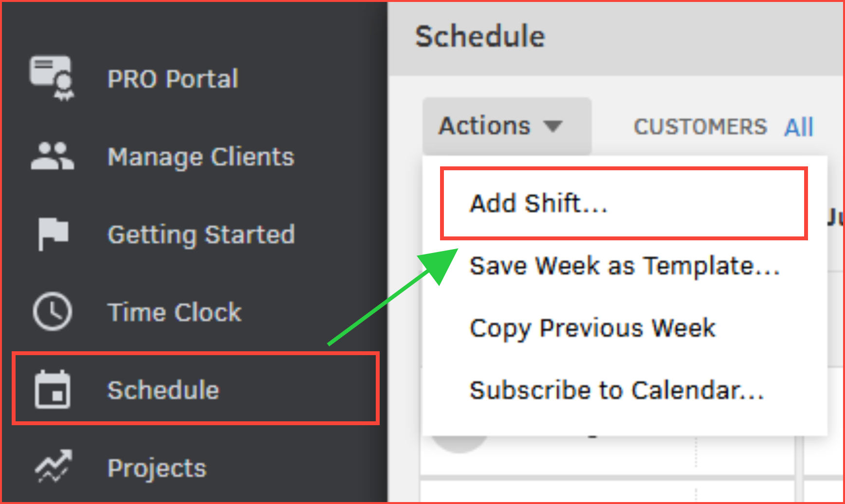845x504 pixels.
Task: Click the Projects trend chart icon
Action: [x=53, y=467]
